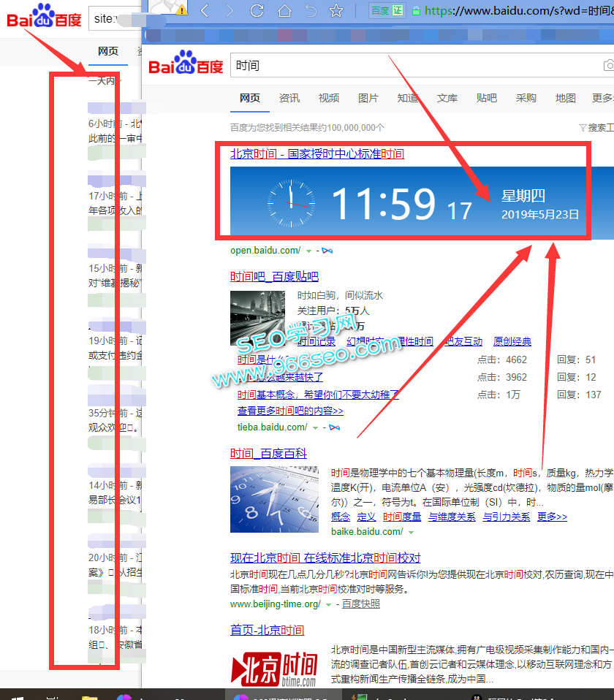
Task: Click the analog clock widget
Action: tap(291, 204)
